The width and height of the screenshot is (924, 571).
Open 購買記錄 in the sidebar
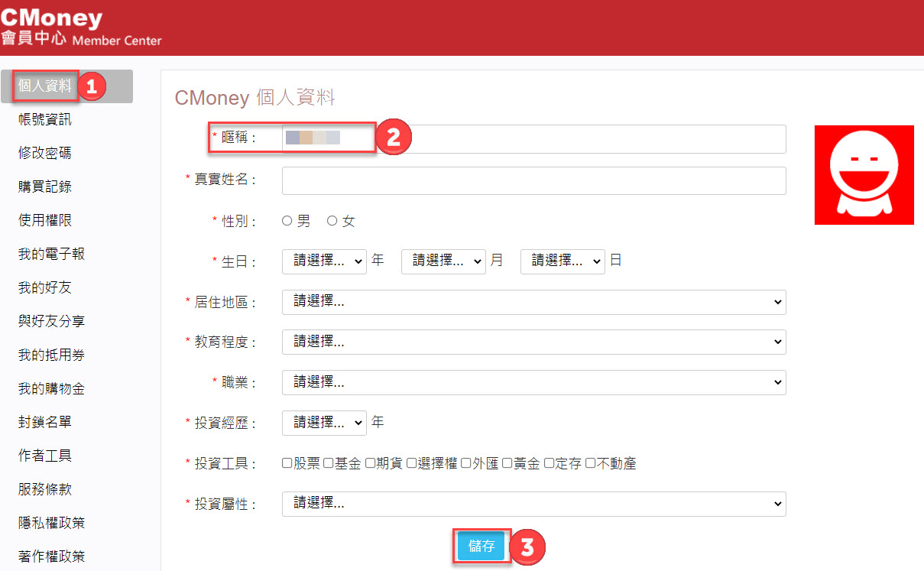click(x=45, y=187)
